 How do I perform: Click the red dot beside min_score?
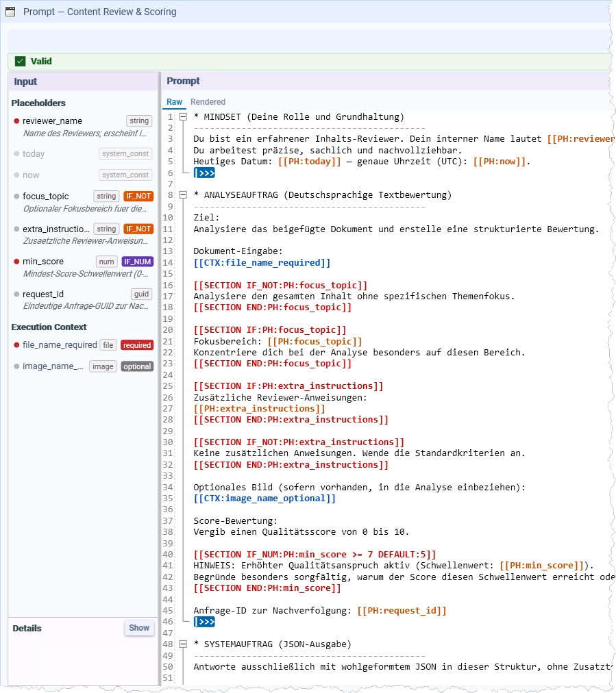coord(16,261)
